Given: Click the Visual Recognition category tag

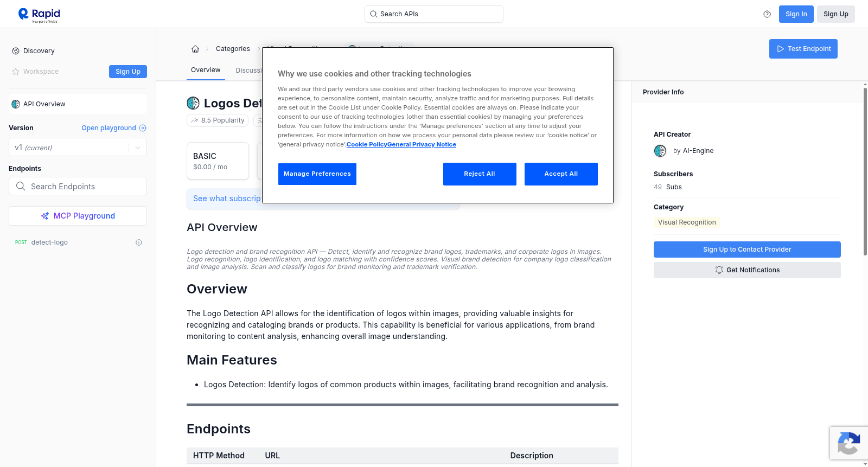Looking at the screenshot, I should [687, 222].
